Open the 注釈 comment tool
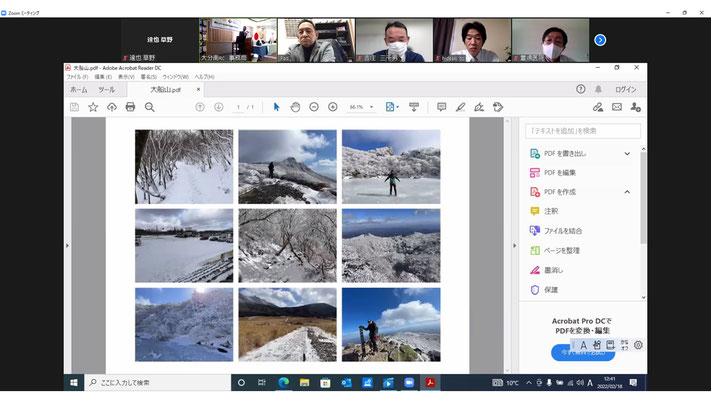Image resolution: width=711 pixels, height=400 pixels. 544,211
